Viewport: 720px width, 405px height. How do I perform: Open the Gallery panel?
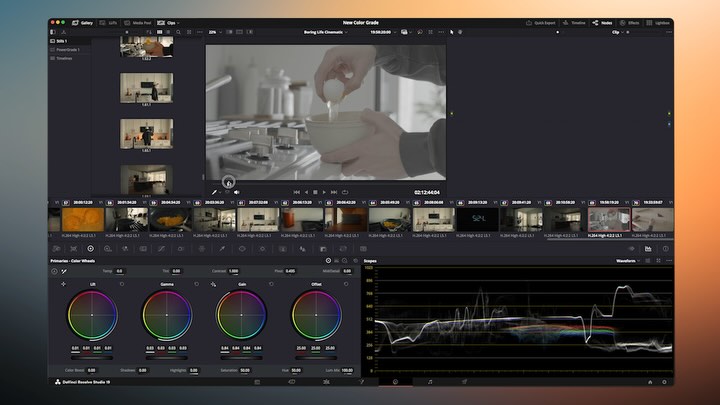(82, 22)
